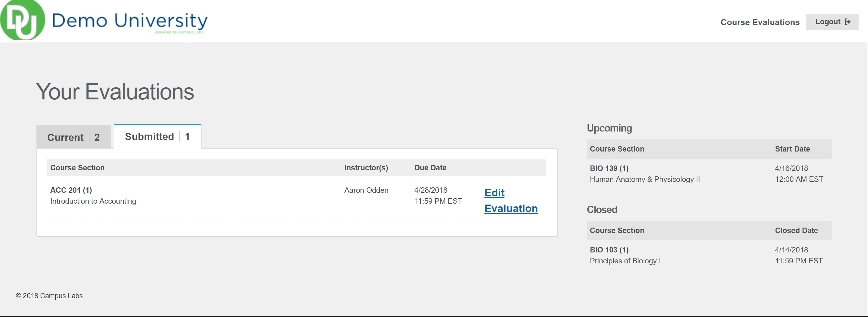Click the Closed Date column header
This screenshot has height=317, width=868.
pyautogui.click(x=796, y=230)
